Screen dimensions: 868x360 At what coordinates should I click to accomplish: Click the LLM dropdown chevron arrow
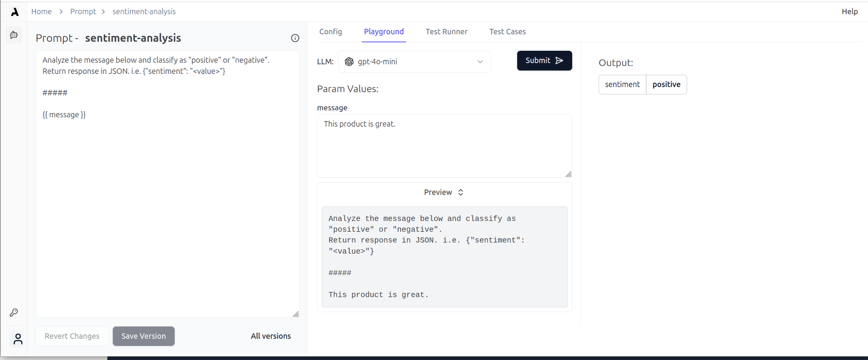(x=480, y=62)
